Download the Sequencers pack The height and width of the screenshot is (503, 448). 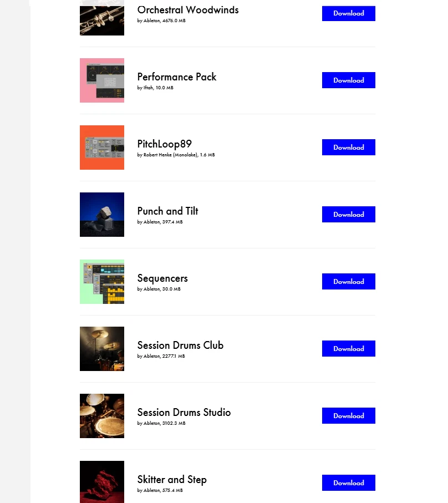pos(348,282)
